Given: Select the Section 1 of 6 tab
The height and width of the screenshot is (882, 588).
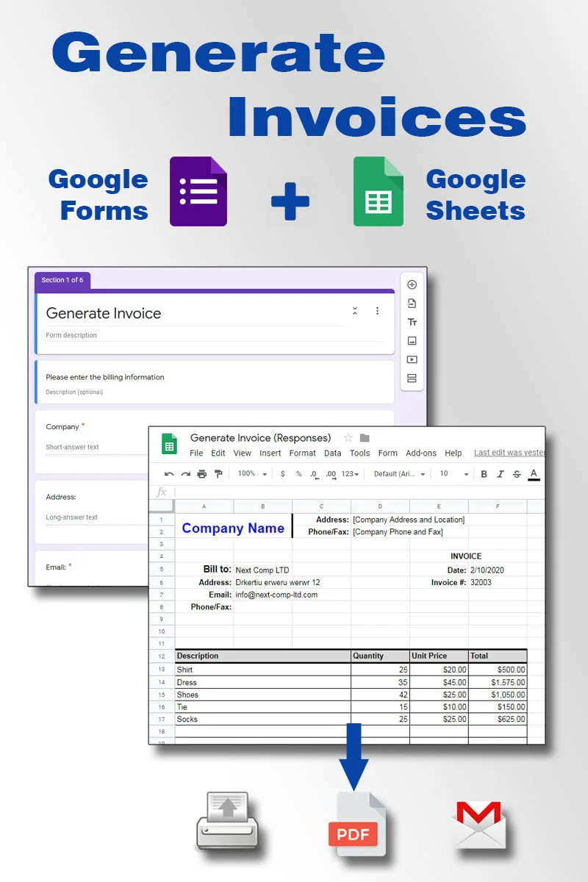Looking at the screenshot, I should 62,280.
